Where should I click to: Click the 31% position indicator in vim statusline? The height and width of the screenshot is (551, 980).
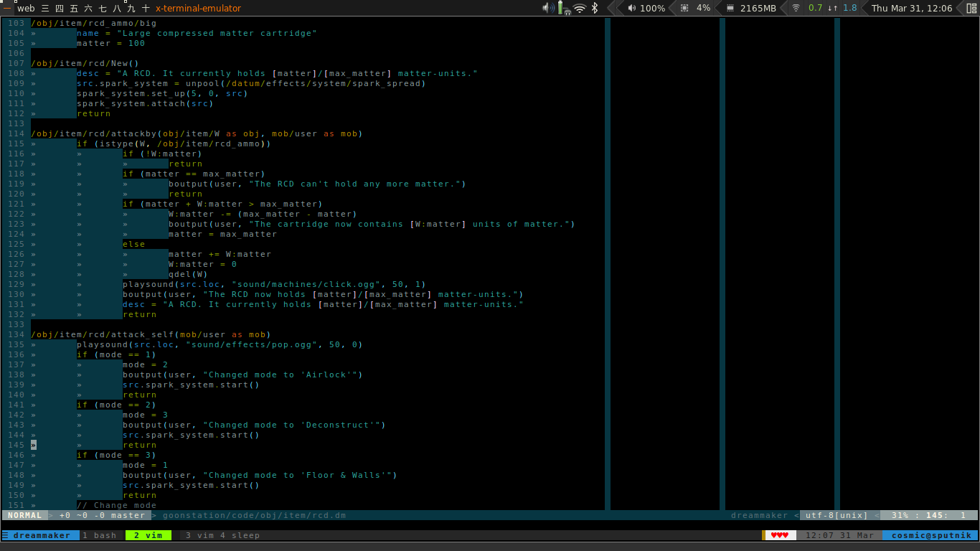tap(900, 515)
